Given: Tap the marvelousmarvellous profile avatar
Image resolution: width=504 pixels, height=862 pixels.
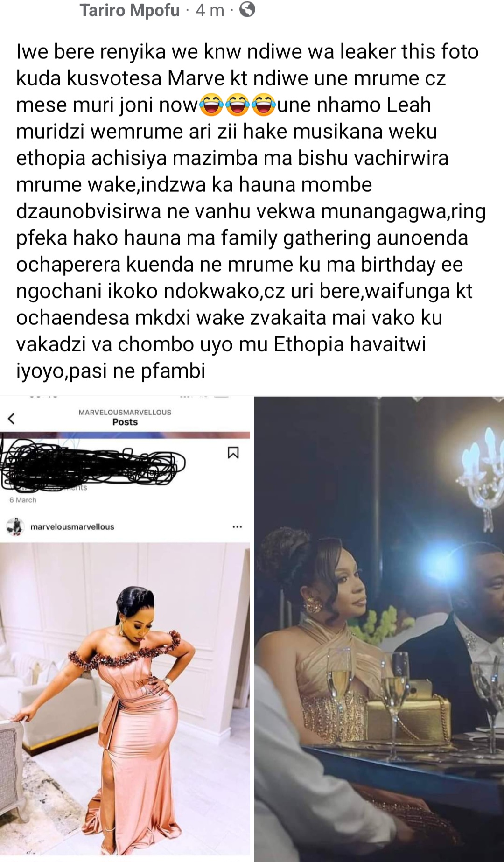Looking at the screenshot, I should (x=15, y=526).
